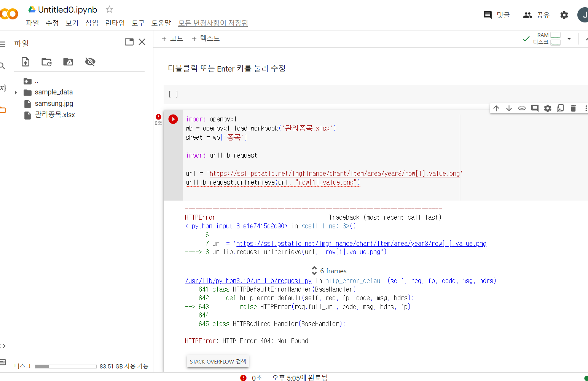Image resolution: width=588 pixels, height=381 pixels.
Task: Click the url string in code cell
Action: point(335,174)
